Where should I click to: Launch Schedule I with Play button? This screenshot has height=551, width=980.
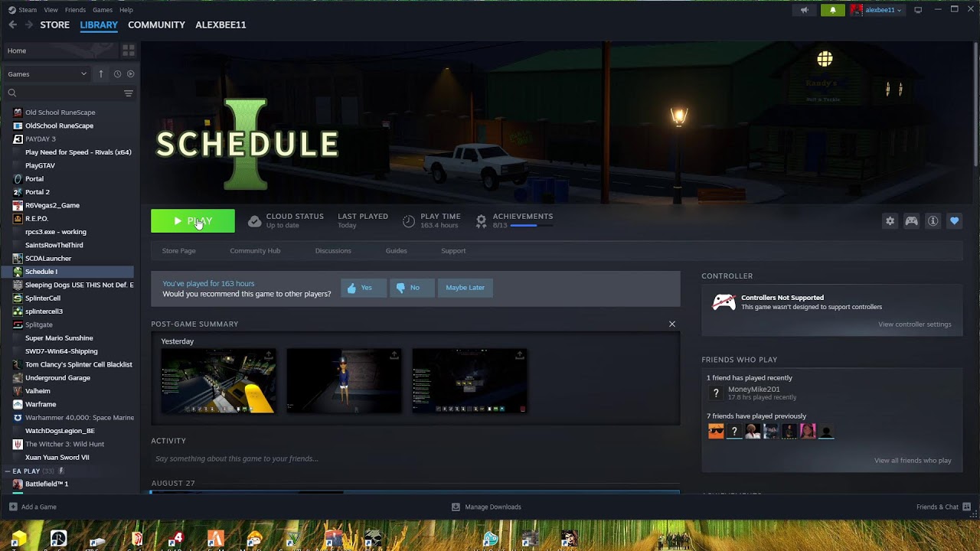pos(193,220)
